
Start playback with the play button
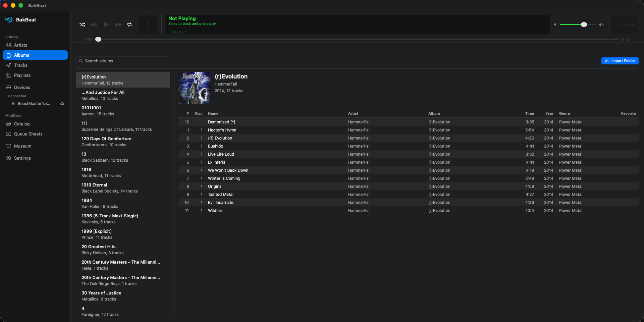point(106,24)
